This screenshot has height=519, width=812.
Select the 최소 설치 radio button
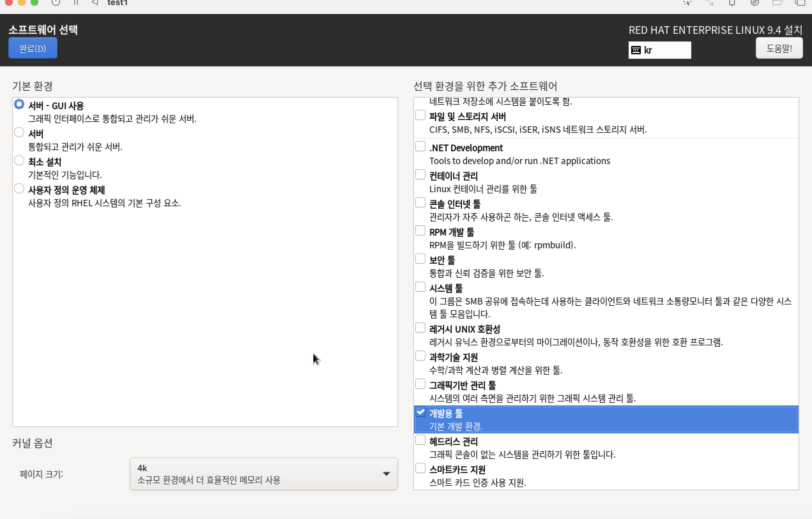click(19, 161)
